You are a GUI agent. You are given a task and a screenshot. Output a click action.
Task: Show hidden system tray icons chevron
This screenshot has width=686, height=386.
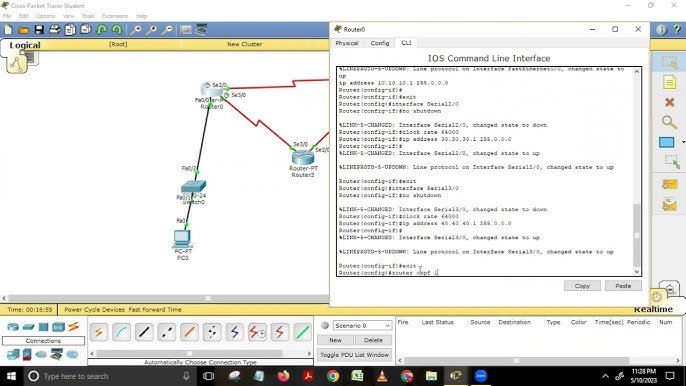click(606, 376)
